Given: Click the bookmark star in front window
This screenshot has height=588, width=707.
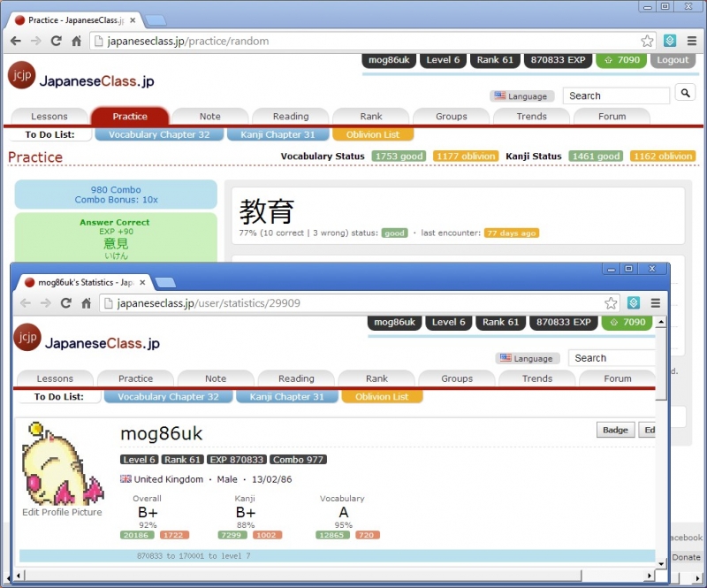Looking at the screenshot, I should point(611,303).
